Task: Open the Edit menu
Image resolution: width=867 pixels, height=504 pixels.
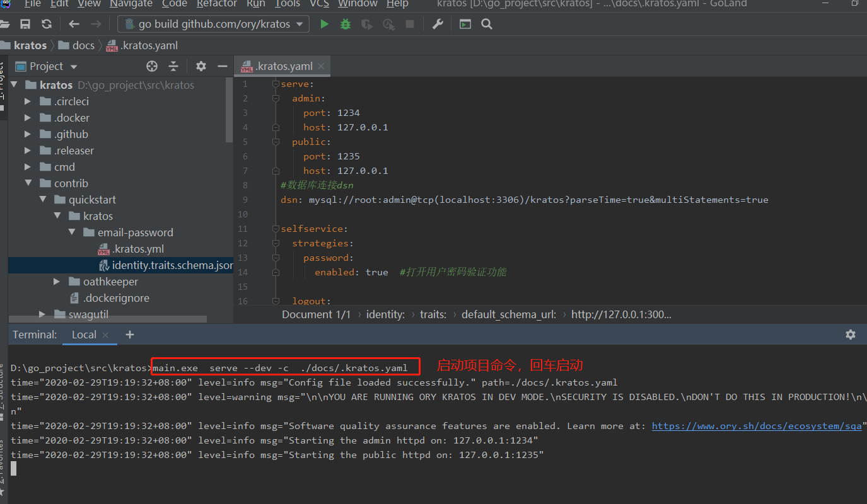Action: 59,4
